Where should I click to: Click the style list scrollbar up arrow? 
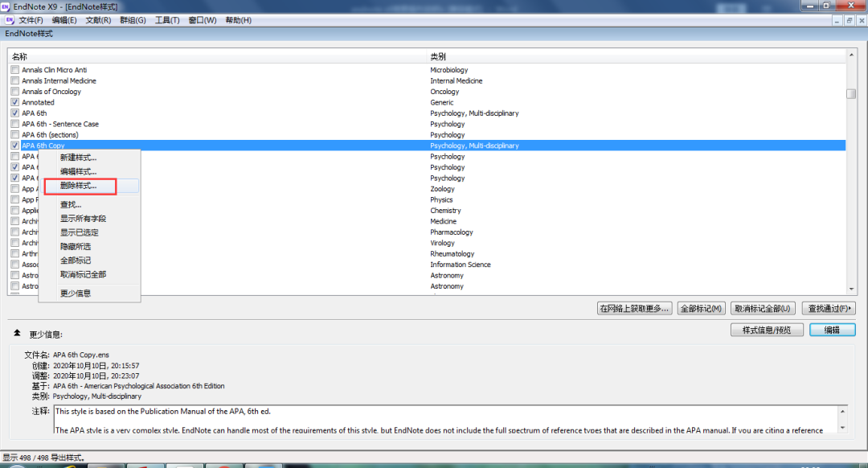click(x=851, y=55)
